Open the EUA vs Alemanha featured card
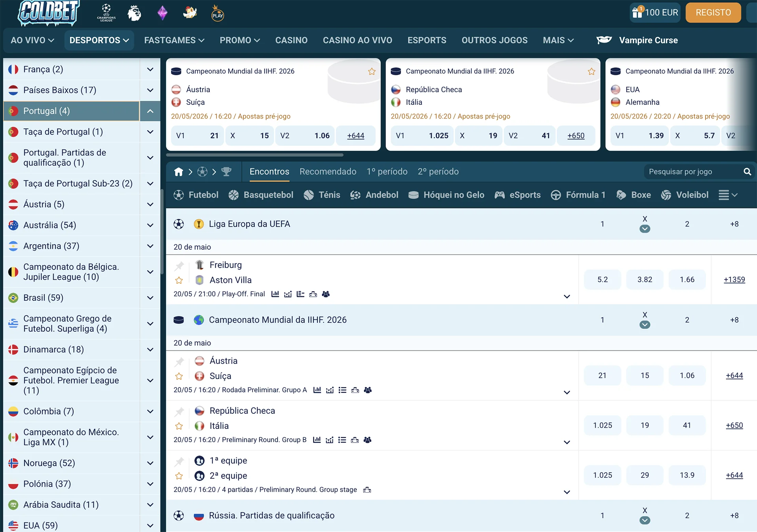This screenshot has height=532, width=757. [x=681, y=104]
